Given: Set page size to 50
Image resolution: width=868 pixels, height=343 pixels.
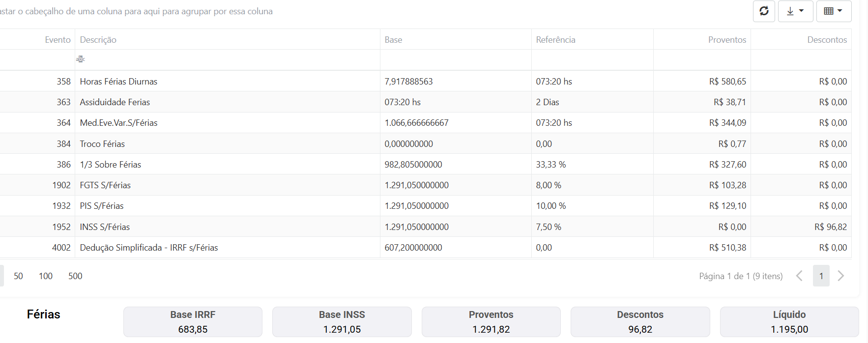Looking at the screenshot, I should tap(18, 276).
